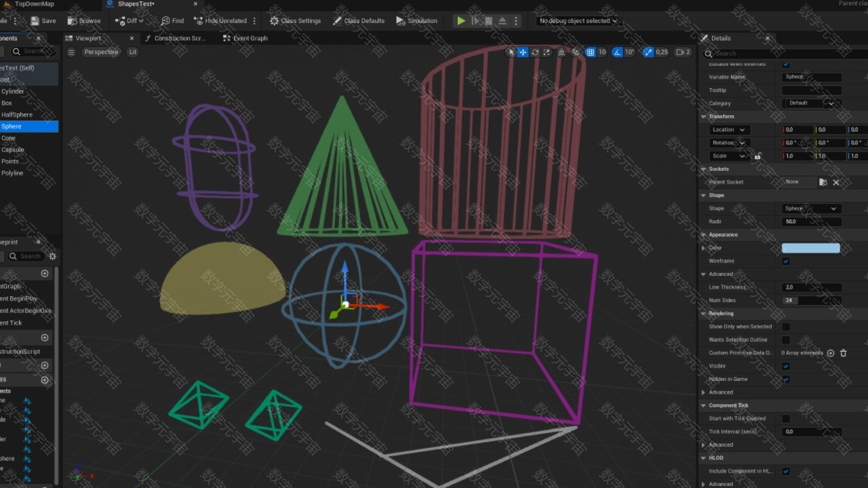Collapse the Transform section
The height and width of the screenshot is (488, 868).
pos(704,117)
